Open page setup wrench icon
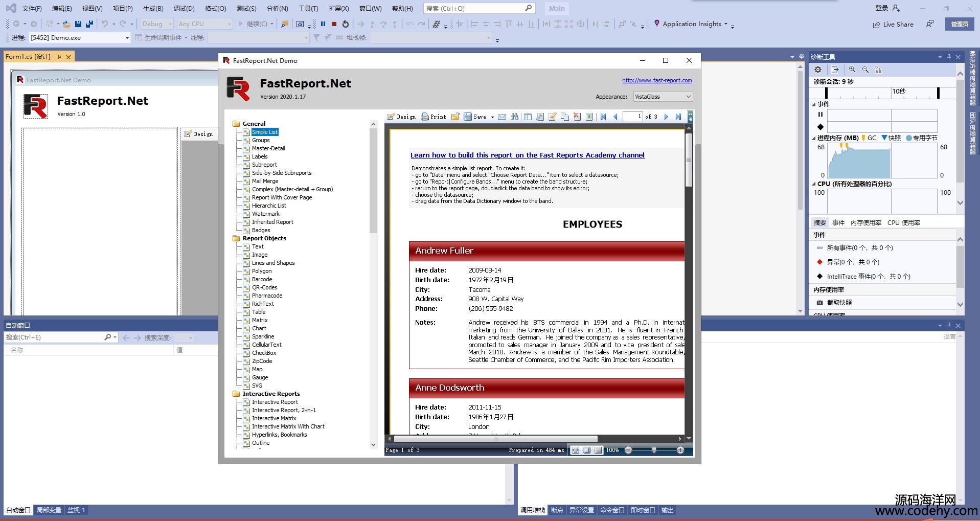 (x=540, y=117)
